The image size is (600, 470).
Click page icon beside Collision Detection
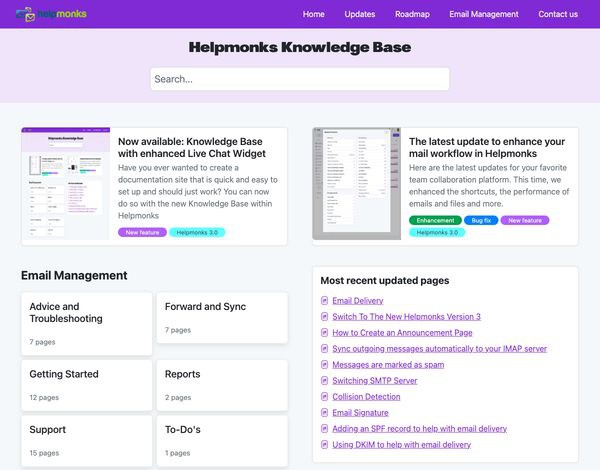point(324,397)
